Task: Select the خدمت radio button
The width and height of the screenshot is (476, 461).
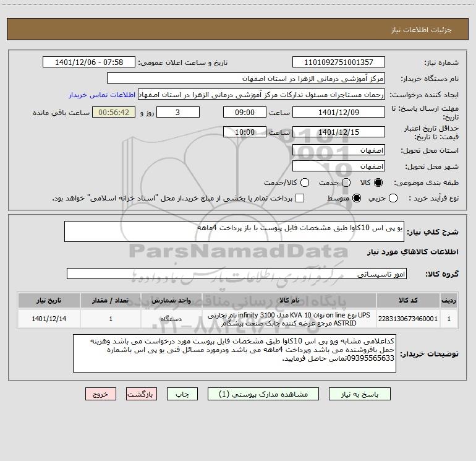Action: coord(346,183)
